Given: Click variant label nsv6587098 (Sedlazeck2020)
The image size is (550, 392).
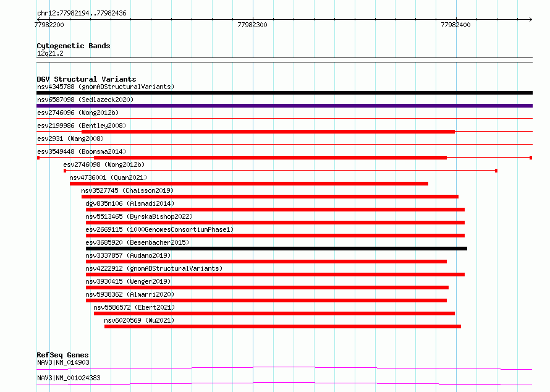Looking at the screenshot, I should coord(85,100).
